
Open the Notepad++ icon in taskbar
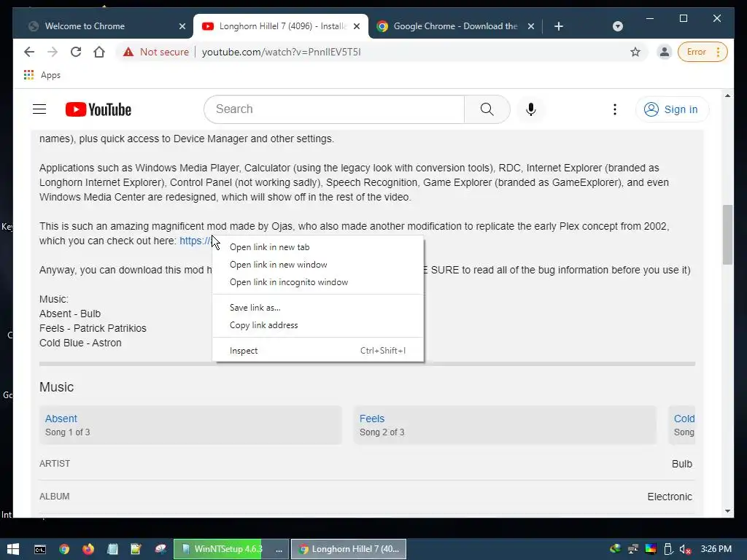coord(136,549)
